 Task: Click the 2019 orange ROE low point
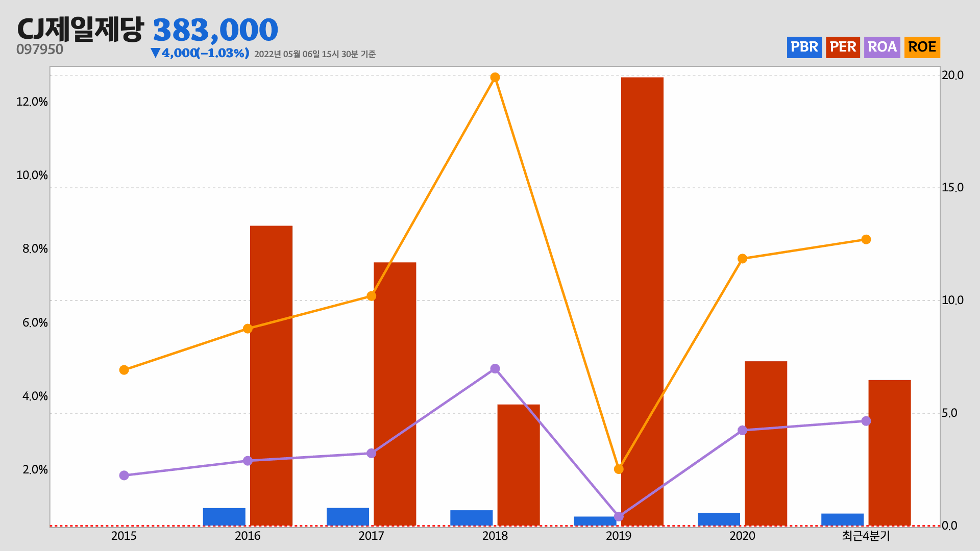[x=619, y=469]
